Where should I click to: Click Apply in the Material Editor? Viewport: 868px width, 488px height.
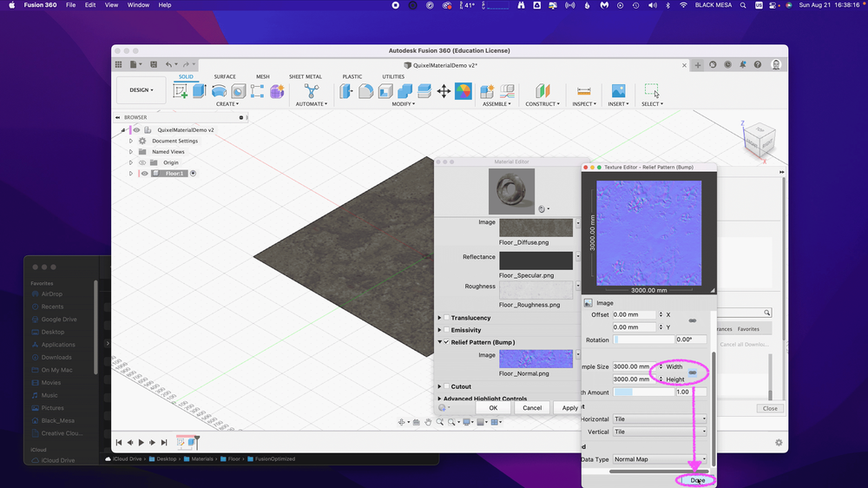[x=569, y=408]
